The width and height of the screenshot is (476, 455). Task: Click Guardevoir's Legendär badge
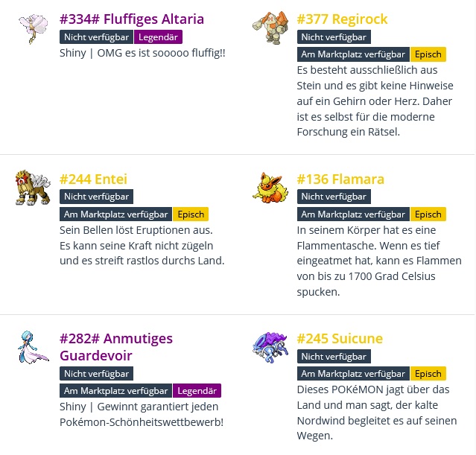(197, 391)
